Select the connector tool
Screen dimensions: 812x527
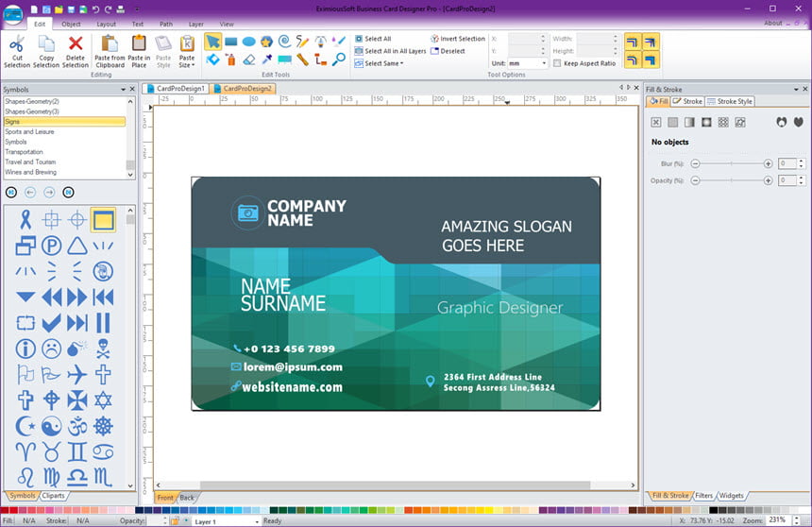321,59
